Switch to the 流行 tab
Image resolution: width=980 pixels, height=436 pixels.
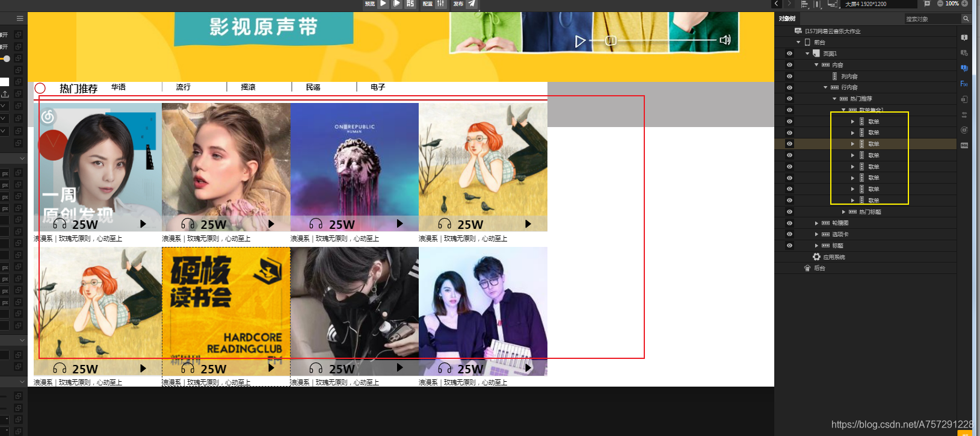click(183, 87)
